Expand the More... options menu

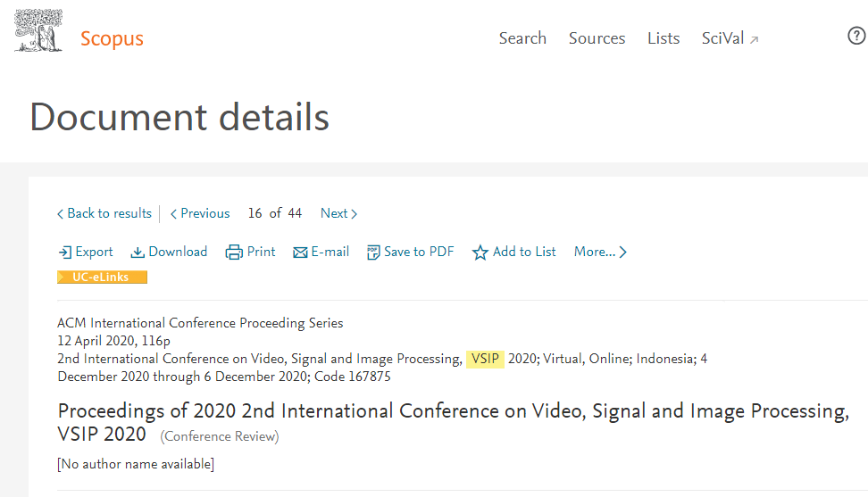pyautogui.click(x=600, y=253)
